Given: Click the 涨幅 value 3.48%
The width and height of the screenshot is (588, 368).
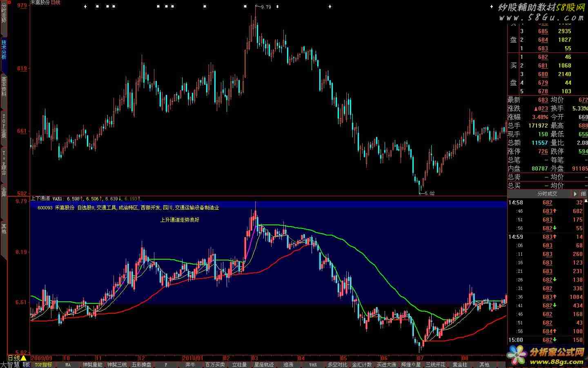Looking at the screenshot, I should pos(540,117).
